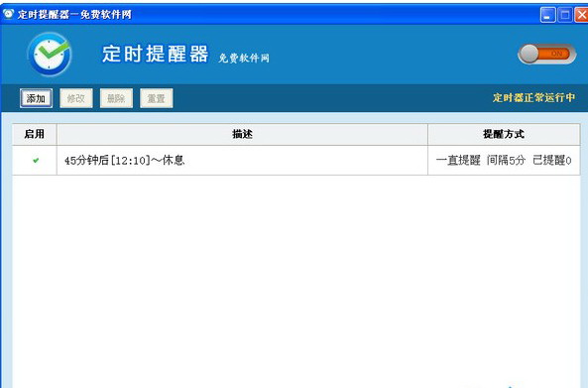
Task: Click the cell 一直提醒 间隔5分 已提醒0
Action: point(504,160)
